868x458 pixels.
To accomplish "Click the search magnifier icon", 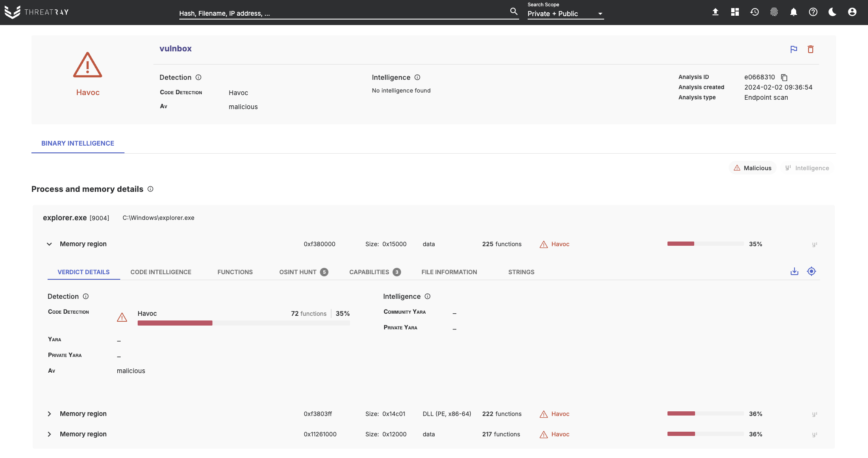I will click(514, 12).
